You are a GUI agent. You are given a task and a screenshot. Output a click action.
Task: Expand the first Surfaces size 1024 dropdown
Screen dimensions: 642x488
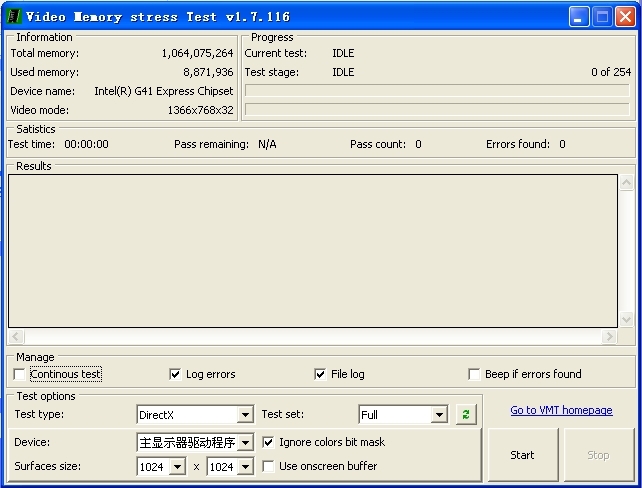click(177, 467)
